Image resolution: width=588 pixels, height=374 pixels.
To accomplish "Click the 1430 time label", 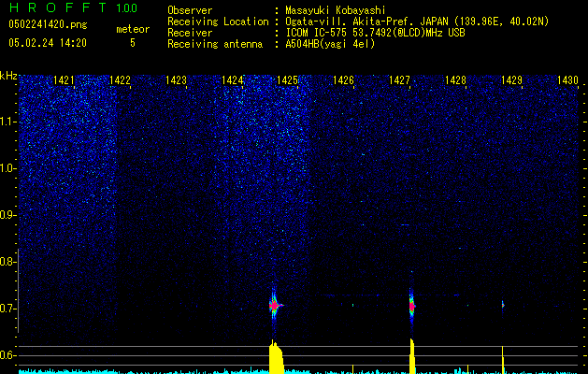I will 567,80.
